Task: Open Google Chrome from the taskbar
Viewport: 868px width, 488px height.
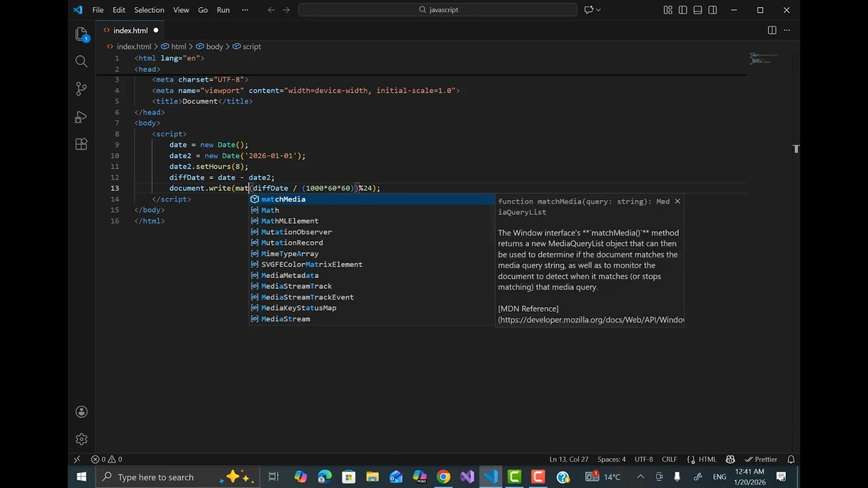Action: pos(443,476)
